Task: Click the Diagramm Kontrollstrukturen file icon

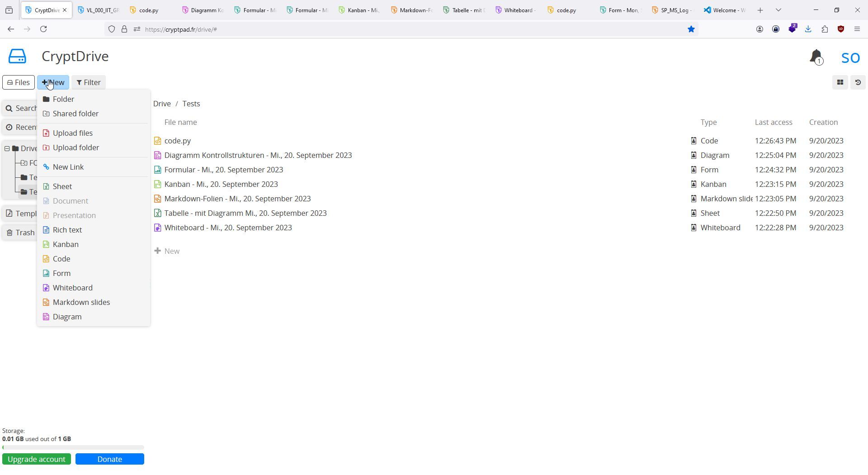Action: (157, 156)
